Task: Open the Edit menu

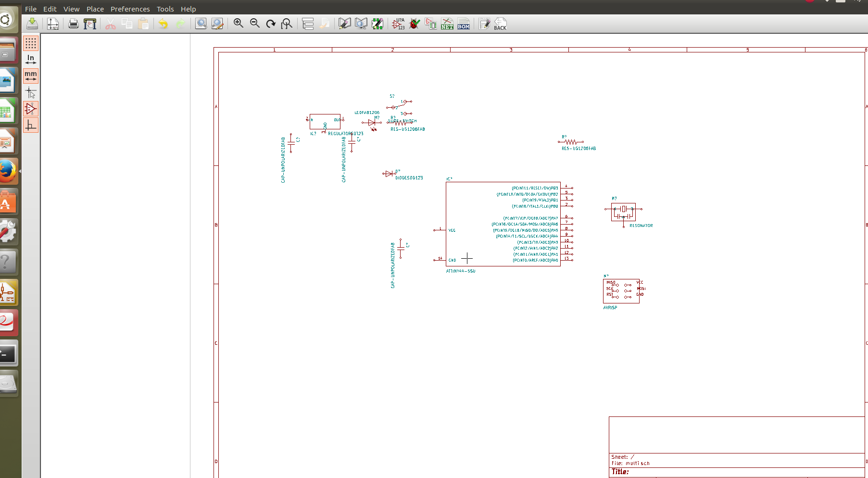Action: click(50, 9)
